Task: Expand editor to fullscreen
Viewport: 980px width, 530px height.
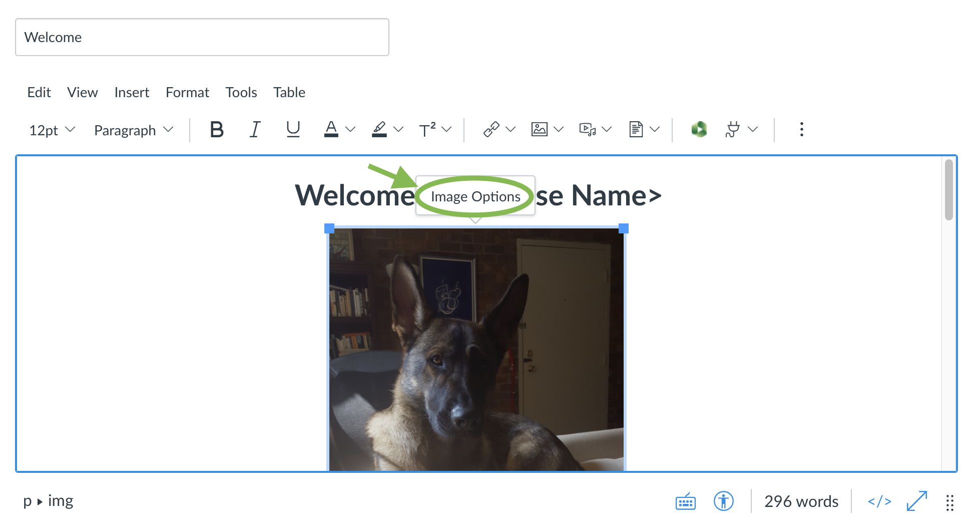Action: tap(917, 501)
